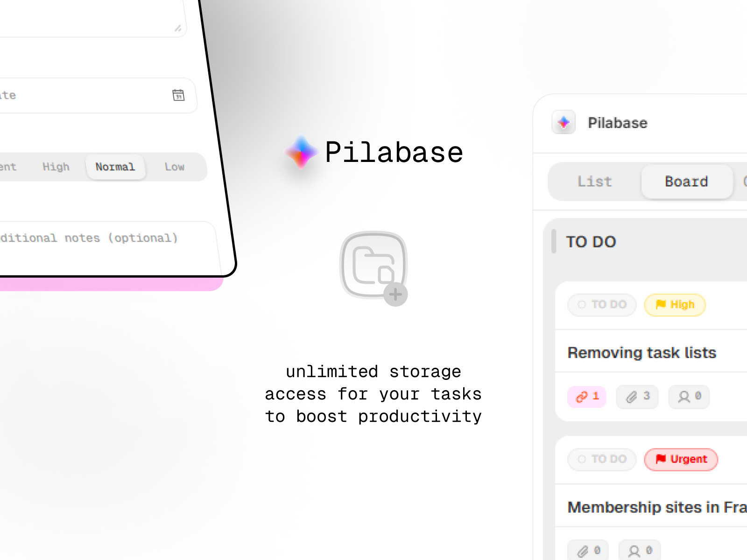Switch to the Board view tab
Image resolution: width=747 pixels, height=560 pixels.
686,182
